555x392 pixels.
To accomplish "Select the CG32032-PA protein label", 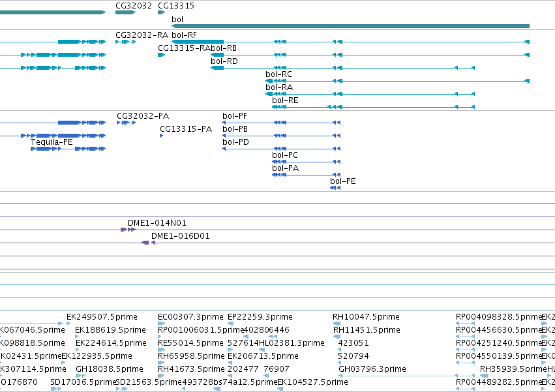I will 143,116.
